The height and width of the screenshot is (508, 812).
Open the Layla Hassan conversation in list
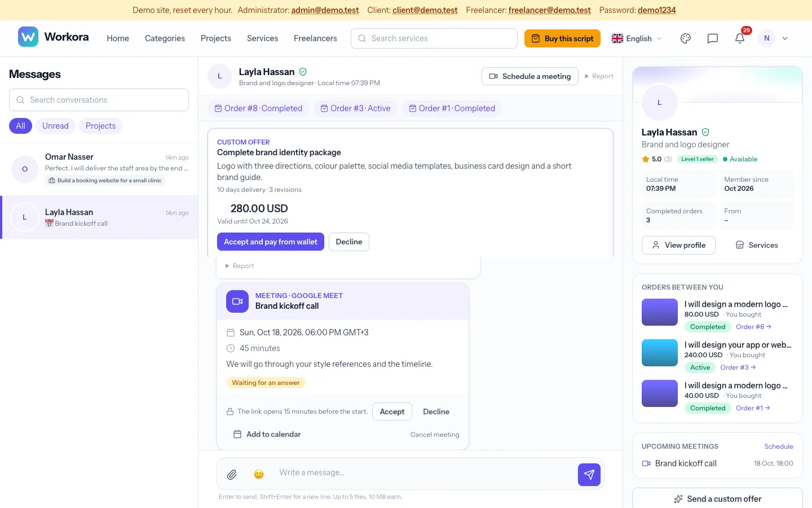(99, 217)
